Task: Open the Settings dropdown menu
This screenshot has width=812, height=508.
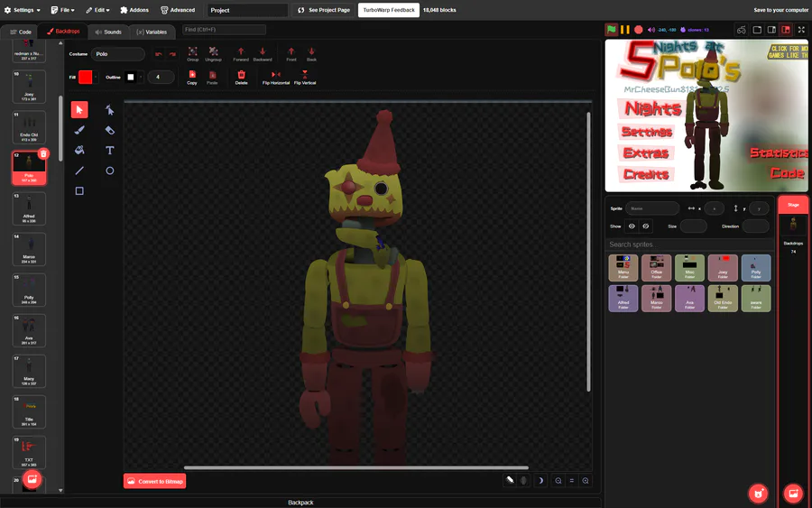Action: [23, 10]
